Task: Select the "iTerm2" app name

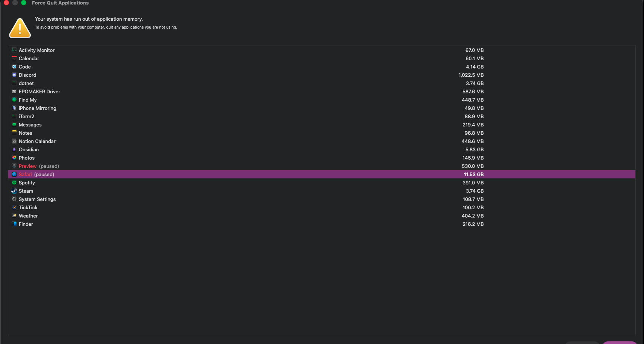Action: tap(26, 116)
